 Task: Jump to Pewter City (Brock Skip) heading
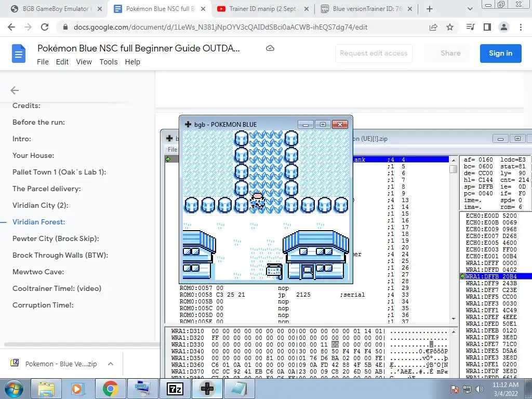(x=56, y=238)
